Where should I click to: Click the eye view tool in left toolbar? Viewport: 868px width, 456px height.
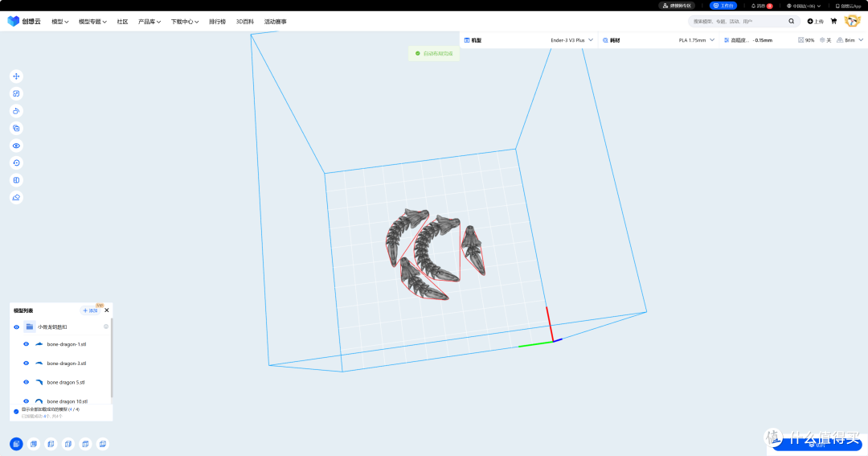(x=16, y=146)
